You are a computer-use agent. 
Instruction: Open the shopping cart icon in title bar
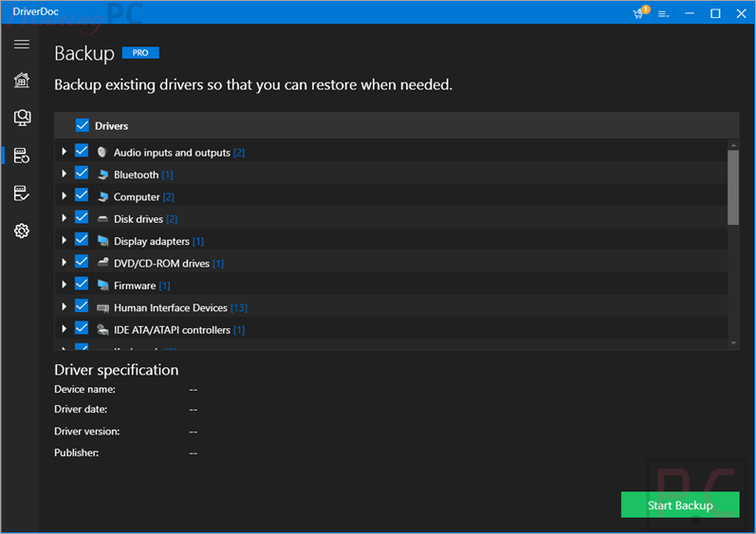(640, 12)
